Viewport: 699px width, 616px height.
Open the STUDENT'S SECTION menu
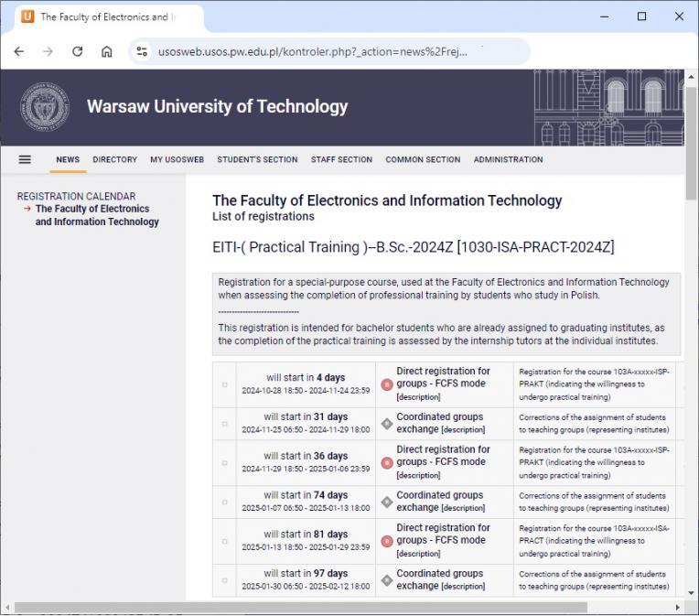pos(257,159)
